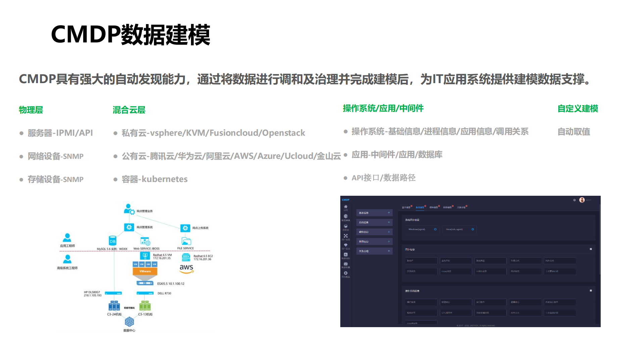Image resolution: width=644 pixels, height=362 pixels.
Task: Expand the 基本信息 section via plus sign
Action: tap(389, 213)
